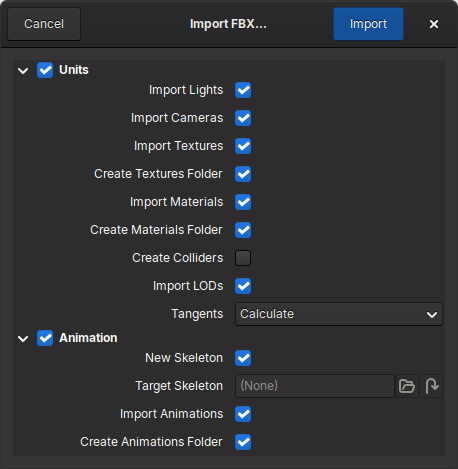Image resolution: width=458 pixels, height=469 pixels.
Task: Enable Create Colliders checkbox
Action: pos(243,258)
